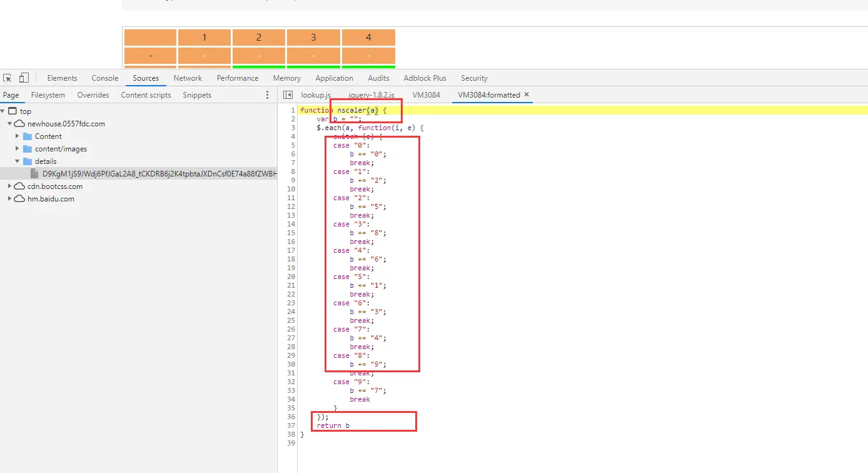Set a breakpoint on line number 37

point(291,425)
